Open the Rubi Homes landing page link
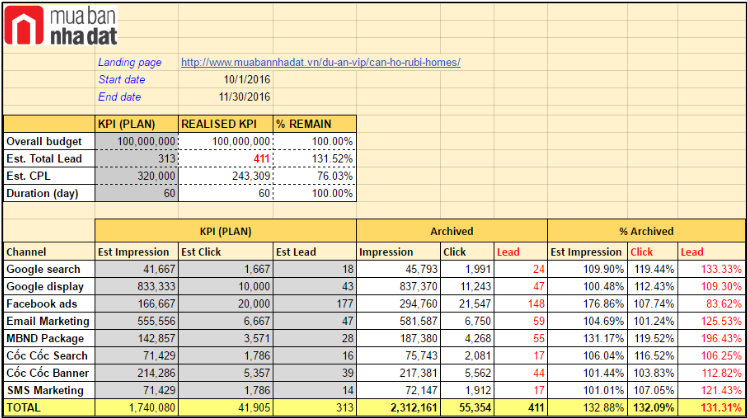747x418 pixels. click(320, 62)
